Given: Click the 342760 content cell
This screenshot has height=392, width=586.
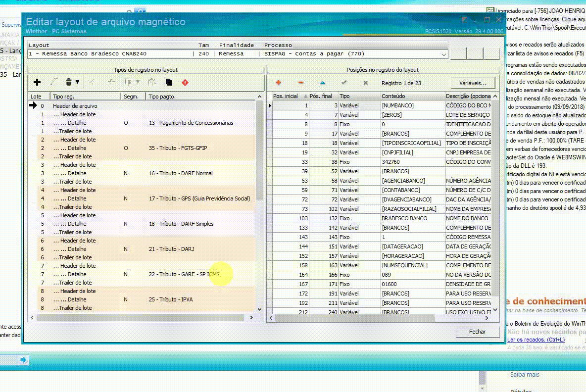Looking at the screenshot, I should click(x=413, y=162).
